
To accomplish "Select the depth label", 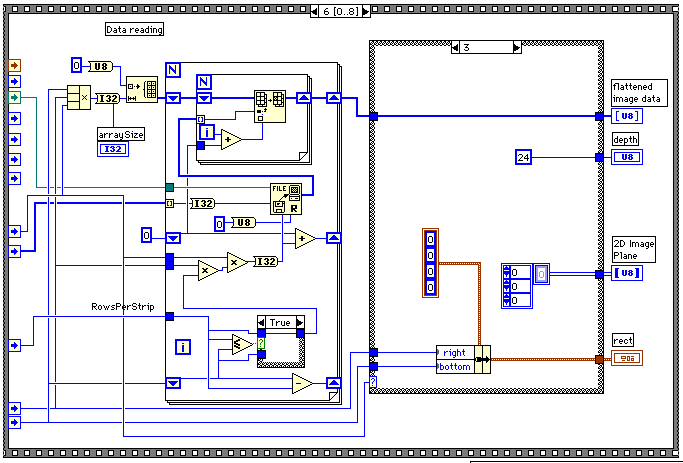I will 626,139.
